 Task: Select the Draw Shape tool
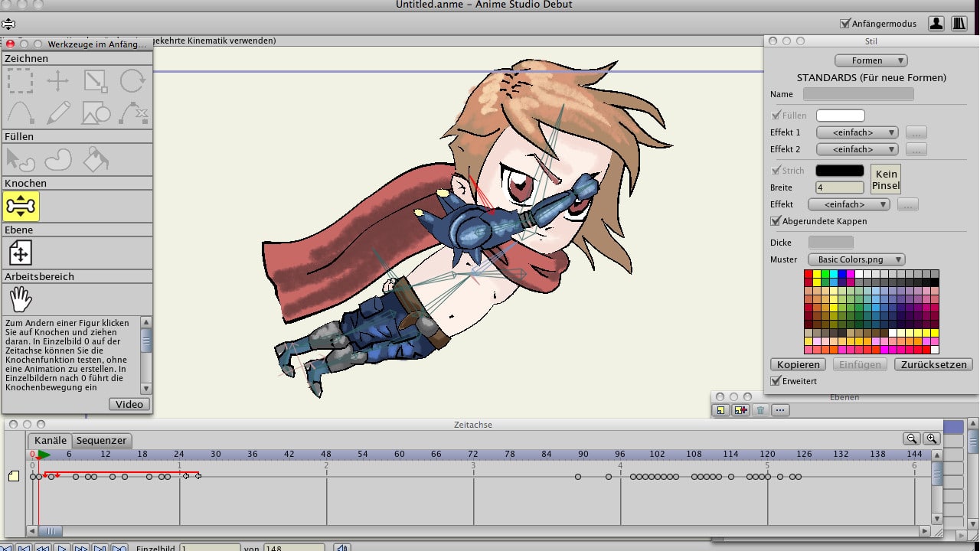[96, 112]
